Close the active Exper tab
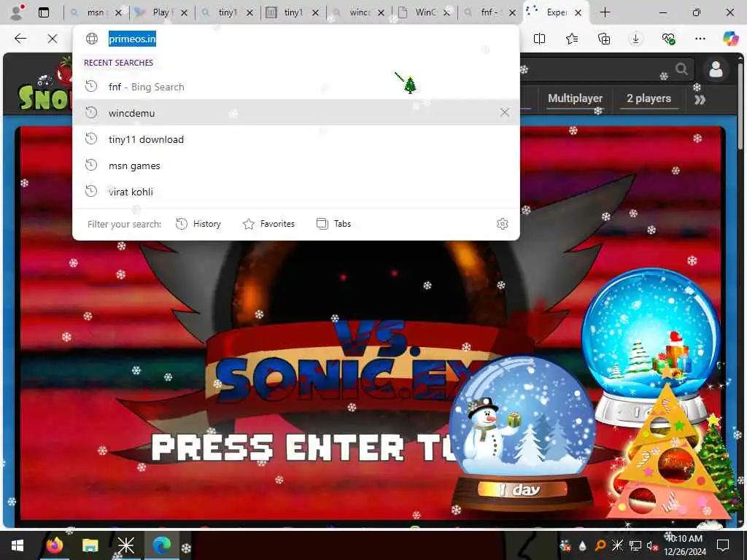Image resolution: width=747 pixels, height=560 pixels. pyautogui.click(x=578, y=13)
